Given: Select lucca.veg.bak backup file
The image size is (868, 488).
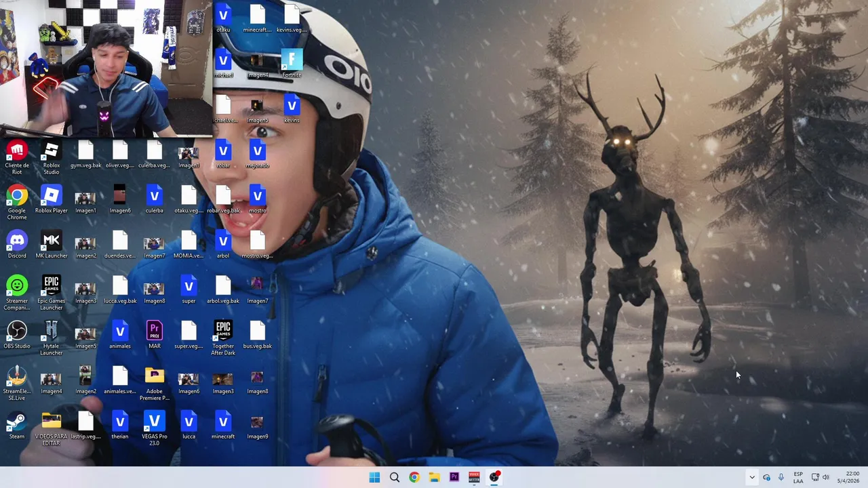Looking at the screenshot, I should point(120,290).
